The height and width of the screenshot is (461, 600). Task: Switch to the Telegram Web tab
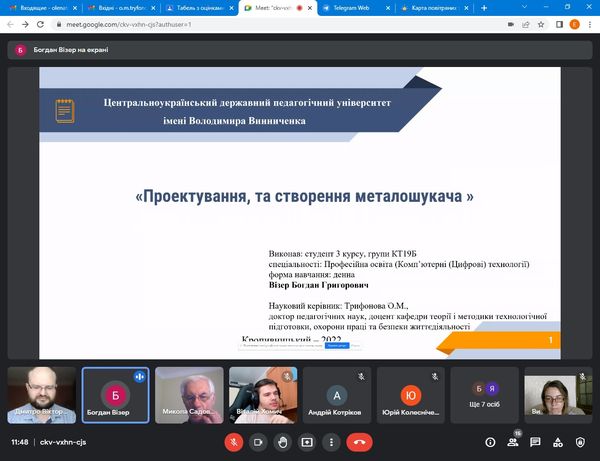[356, 8]
